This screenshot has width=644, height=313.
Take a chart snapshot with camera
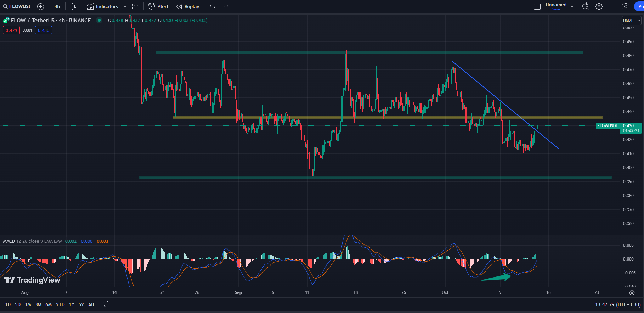pos(626,6)
